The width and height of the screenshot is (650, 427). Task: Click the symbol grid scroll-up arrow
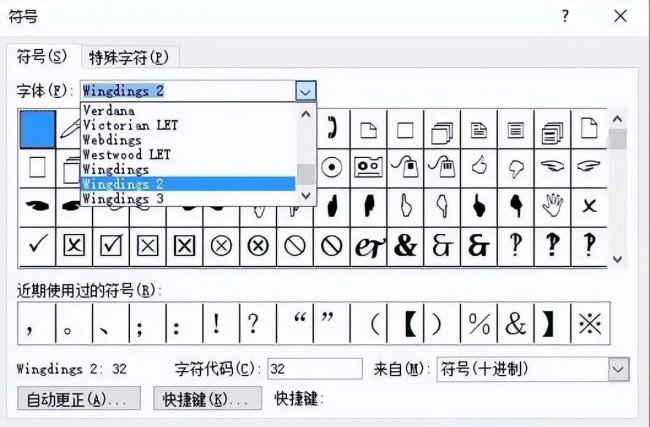617,119
